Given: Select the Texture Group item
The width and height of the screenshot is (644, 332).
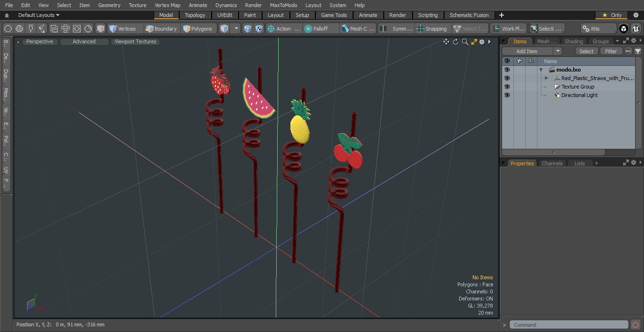Looking at the screenshot, I should [x=578, y=87].
